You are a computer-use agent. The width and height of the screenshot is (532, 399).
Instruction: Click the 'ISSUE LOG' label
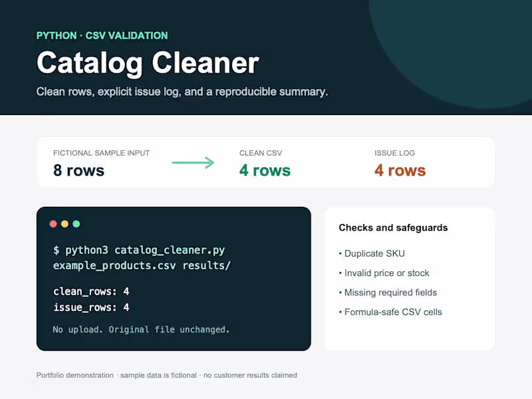click(394, 153)
